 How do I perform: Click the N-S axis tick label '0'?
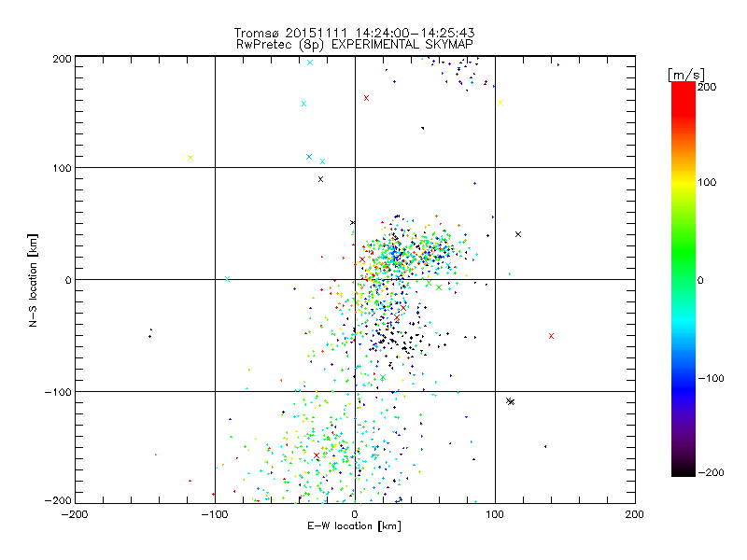[x=68, y=280]
